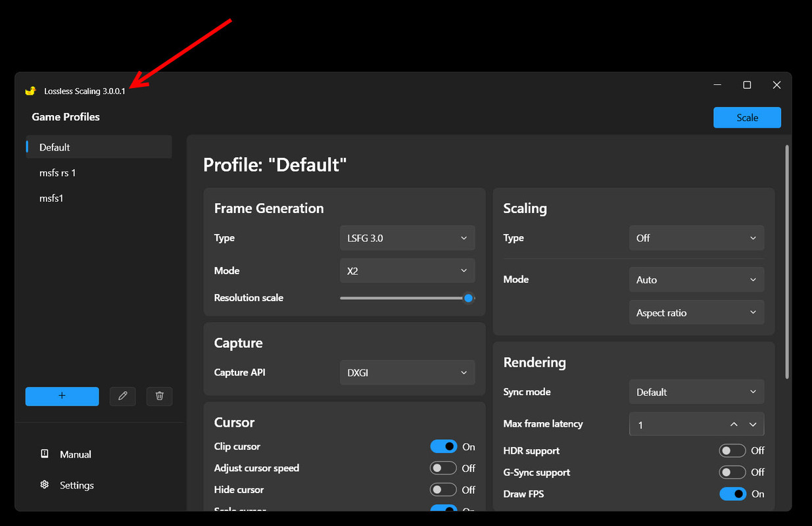Delete profile with the trash icon
Screen dimensions: 812x526
coord(159,396)
